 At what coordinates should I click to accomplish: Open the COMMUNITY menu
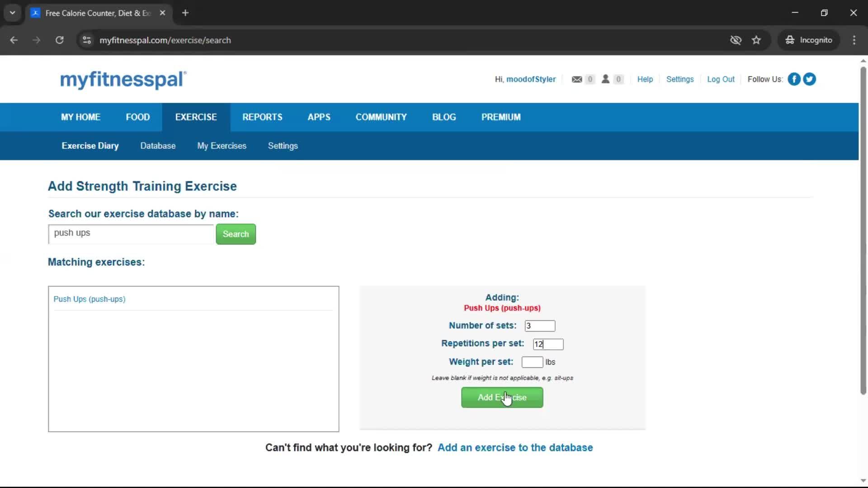coord(381,117)
